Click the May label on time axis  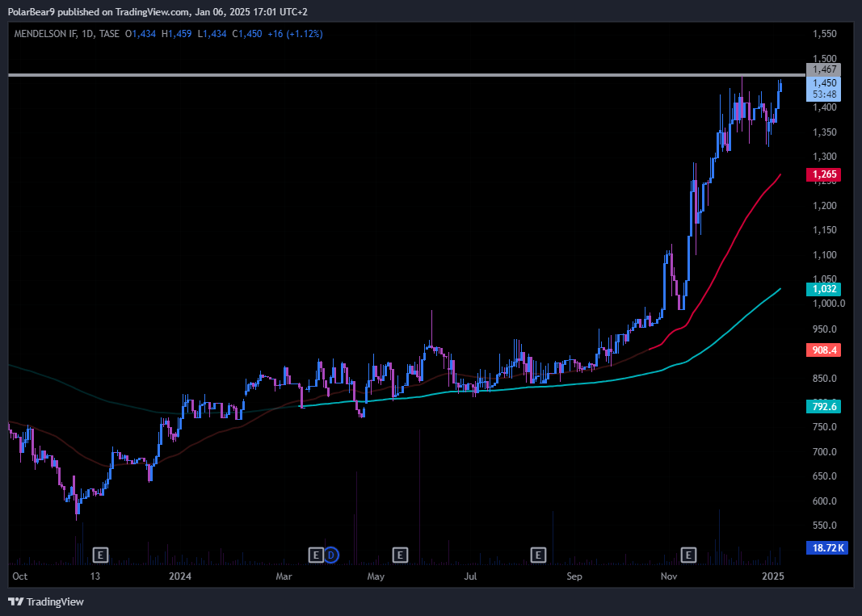coord(376,576)
